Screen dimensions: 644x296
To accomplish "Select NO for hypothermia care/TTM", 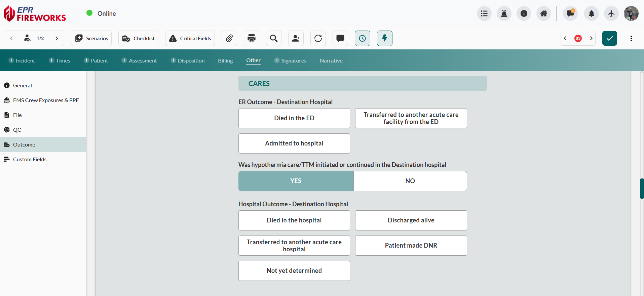I will pos(410,181).
